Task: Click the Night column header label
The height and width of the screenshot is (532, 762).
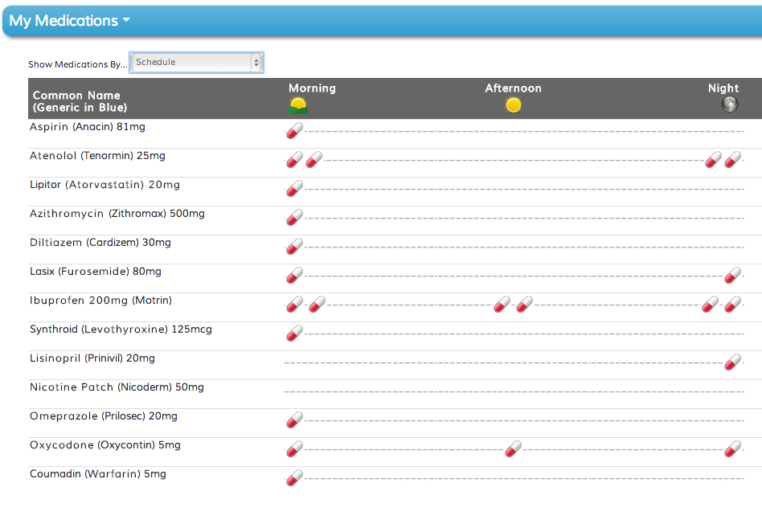Action: coord(723,88)
